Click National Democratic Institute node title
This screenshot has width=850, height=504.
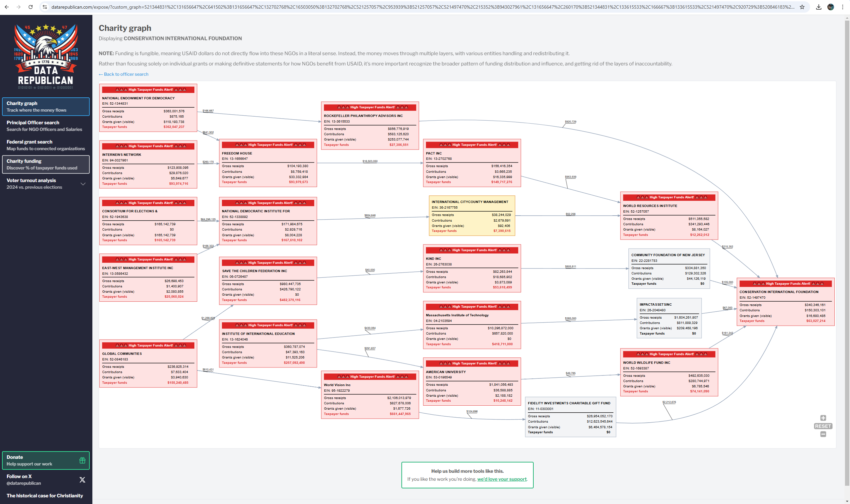click(x=256, y=211)
